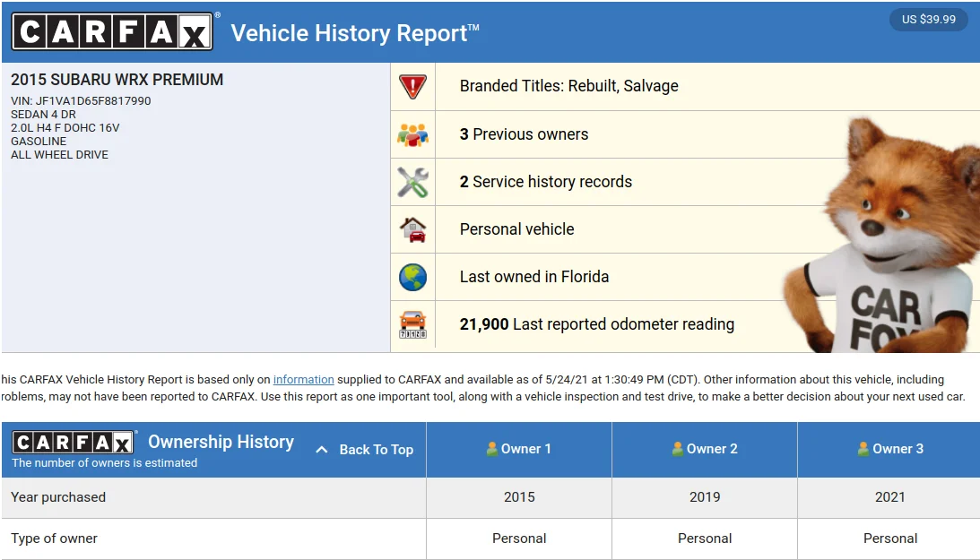Click Vehicle History Report title

[355, 33]
